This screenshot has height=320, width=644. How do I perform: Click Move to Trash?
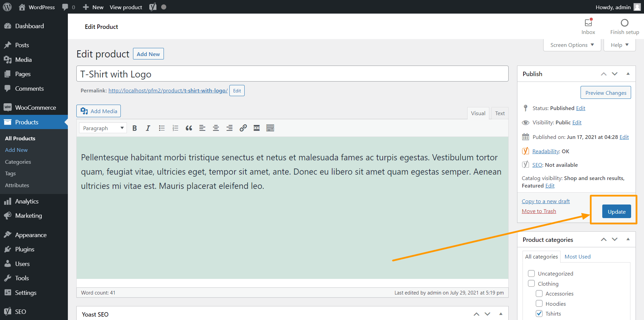[539, 211]
